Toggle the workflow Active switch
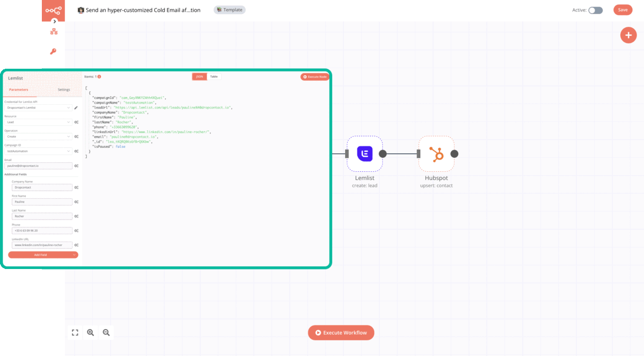Image resolution: width=644 pixels, height=356 pixels. [596, 10]
